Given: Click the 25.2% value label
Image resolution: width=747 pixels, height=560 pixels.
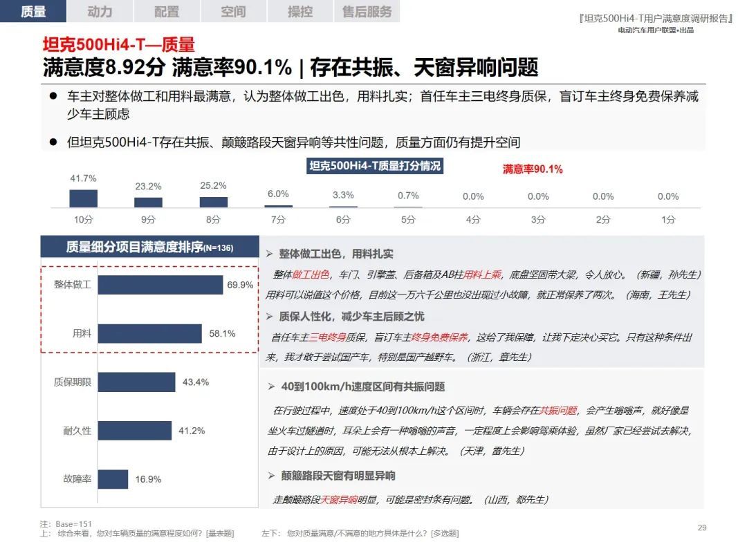Looking at the screenshot, I should [214, 185].
